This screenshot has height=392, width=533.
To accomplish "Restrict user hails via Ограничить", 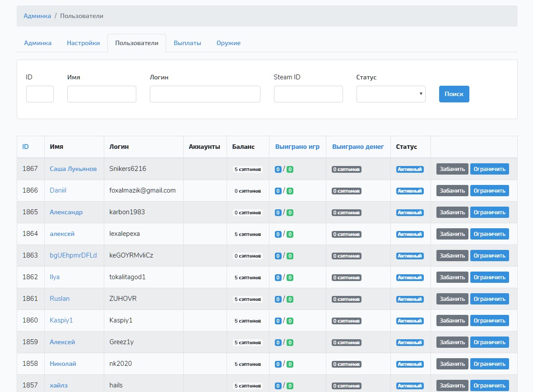I will [x=490, y=386].
